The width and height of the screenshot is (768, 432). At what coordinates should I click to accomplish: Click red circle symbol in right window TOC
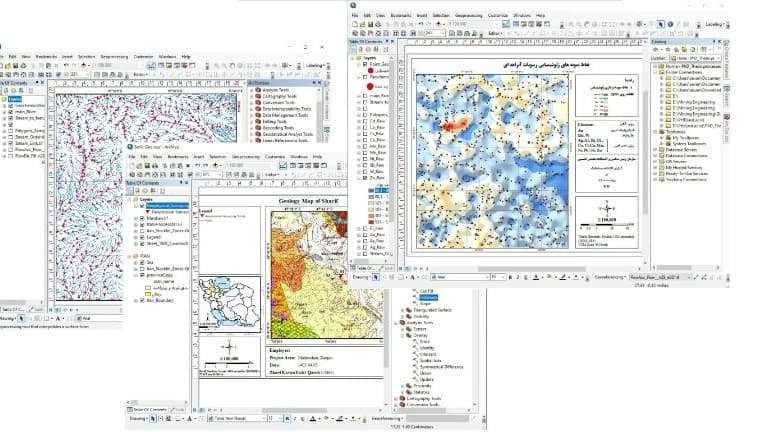click(370, 86)
